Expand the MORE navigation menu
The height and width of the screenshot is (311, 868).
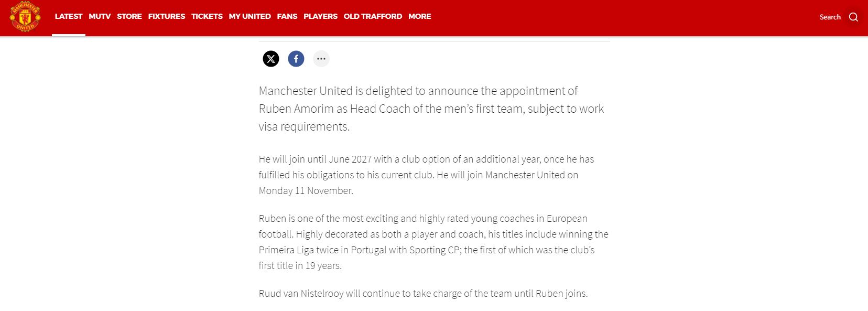[420, 16]
